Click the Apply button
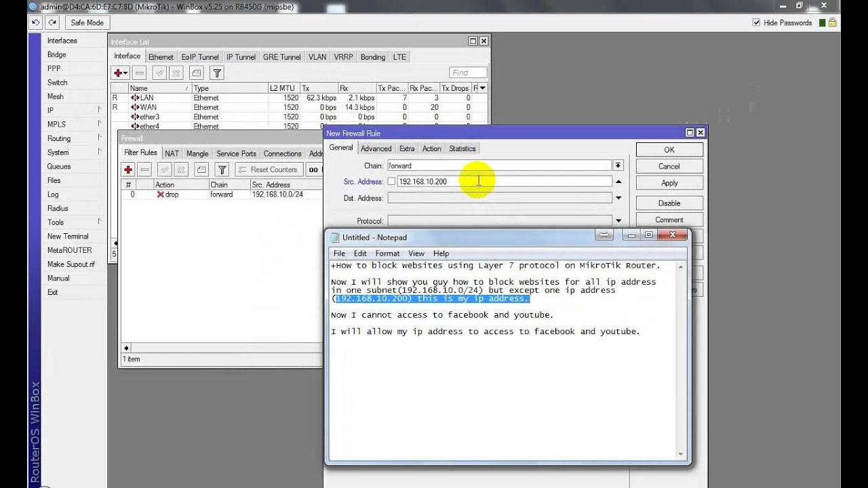 (669, 183)
